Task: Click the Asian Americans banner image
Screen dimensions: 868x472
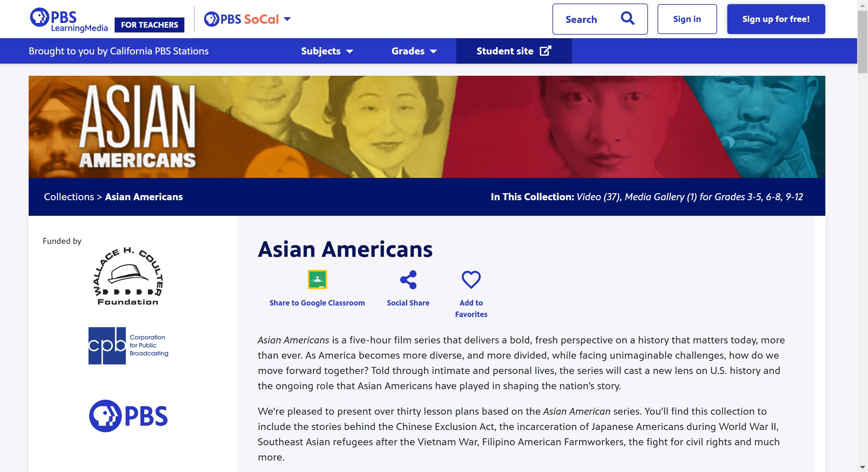Action: click(x=427, y=127)
